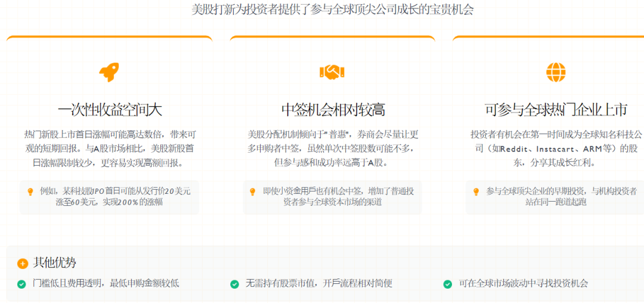
Task: Click the lightbulb icon beside 即使小资金用户
Action: pos(253,191)
